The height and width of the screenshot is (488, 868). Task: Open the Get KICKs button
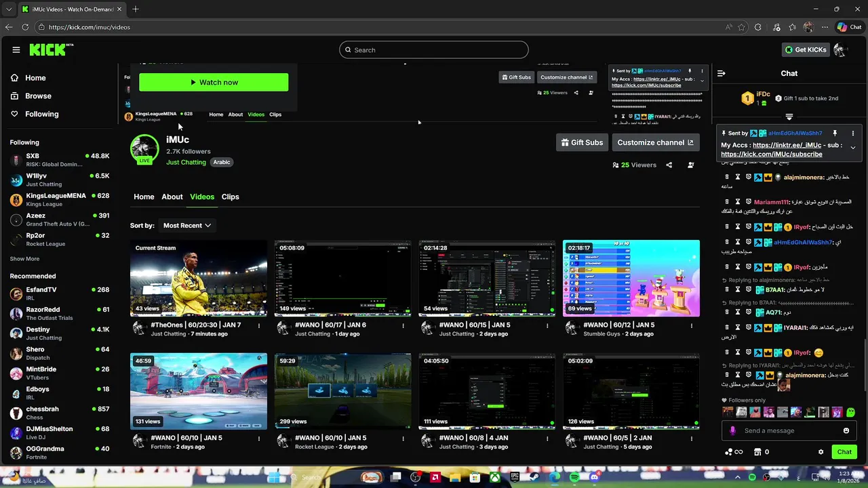(x=806, y=49)
